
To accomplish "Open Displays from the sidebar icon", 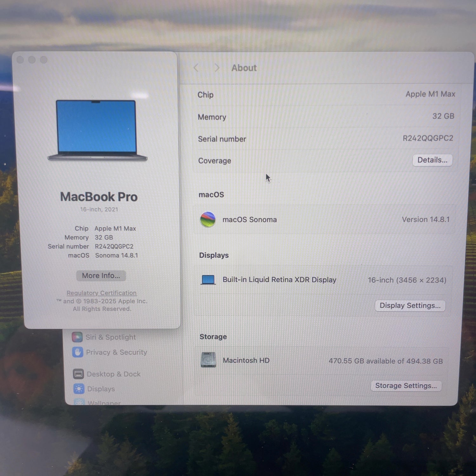I will click(x=79, y=388).
